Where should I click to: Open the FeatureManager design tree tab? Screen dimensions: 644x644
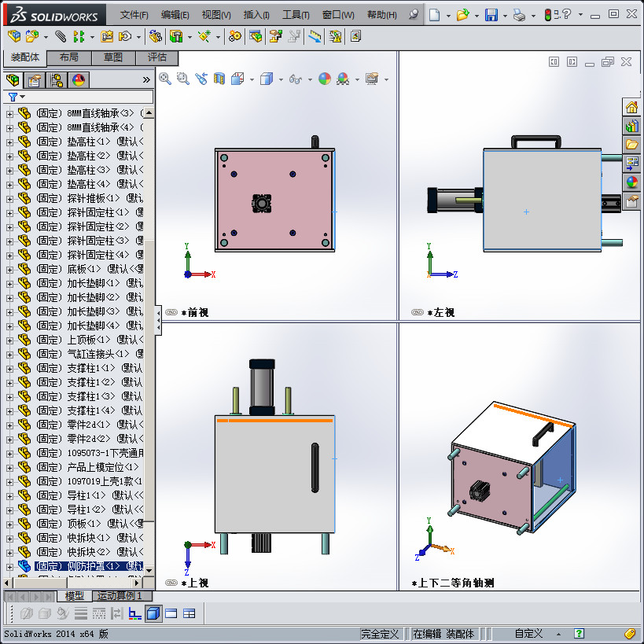coord(13,79)
